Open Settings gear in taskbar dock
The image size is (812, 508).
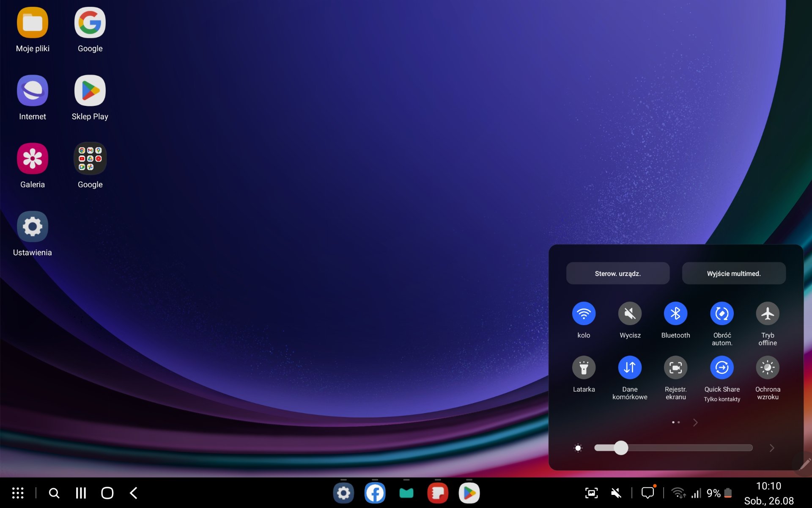pyautogui.click(x=343, y=493)
